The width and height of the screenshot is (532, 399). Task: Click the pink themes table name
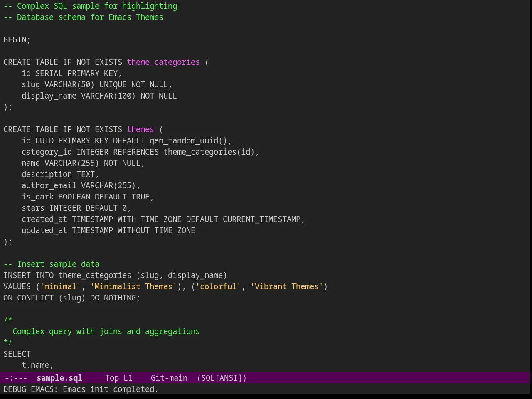[140, 129]
